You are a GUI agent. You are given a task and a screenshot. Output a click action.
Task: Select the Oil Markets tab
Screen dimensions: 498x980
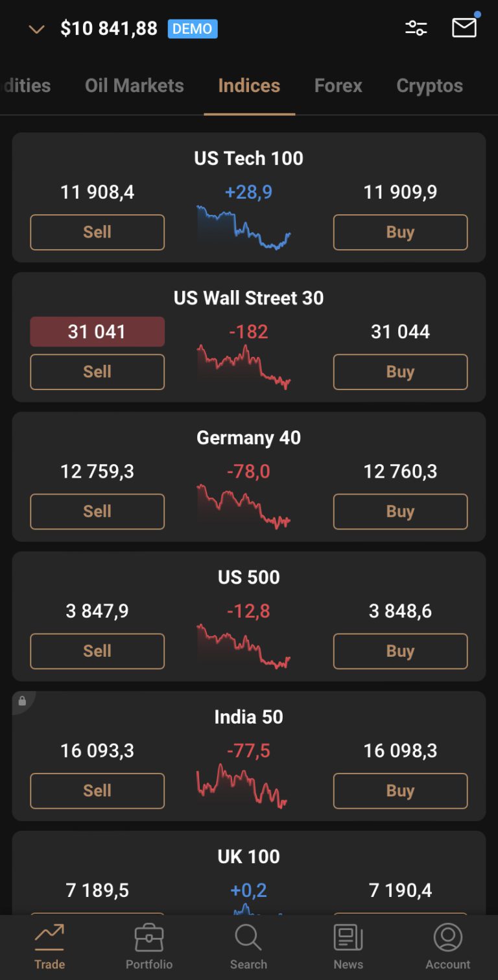[134, 86]
